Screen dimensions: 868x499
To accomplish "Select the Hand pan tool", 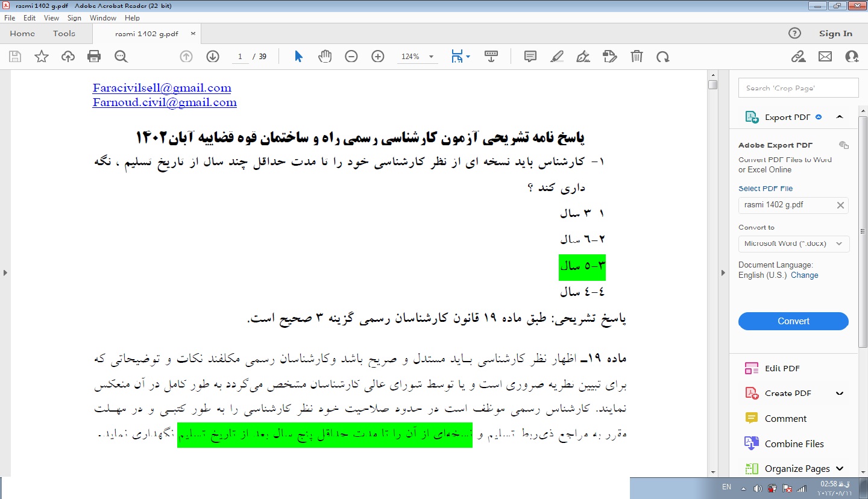I will pos(325,57).
